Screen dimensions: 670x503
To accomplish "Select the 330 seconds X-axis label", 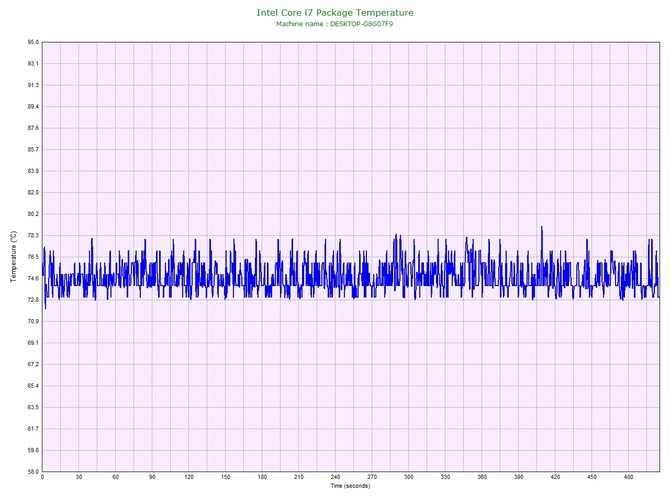I will 446,477.
